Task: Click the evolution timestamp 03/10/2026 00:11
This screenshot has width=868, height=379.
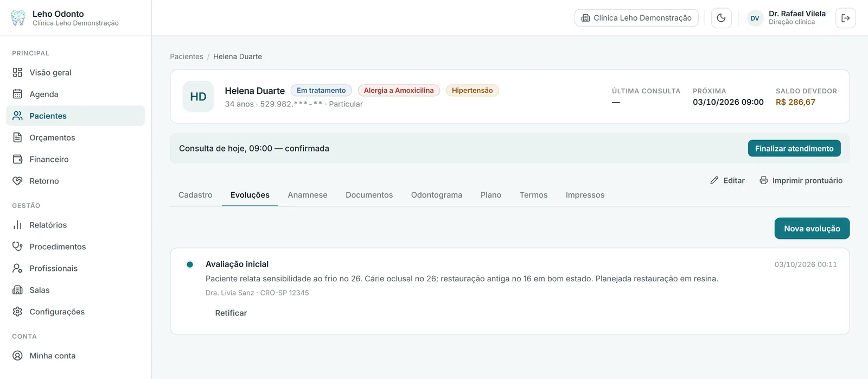Action: (806, 264)
